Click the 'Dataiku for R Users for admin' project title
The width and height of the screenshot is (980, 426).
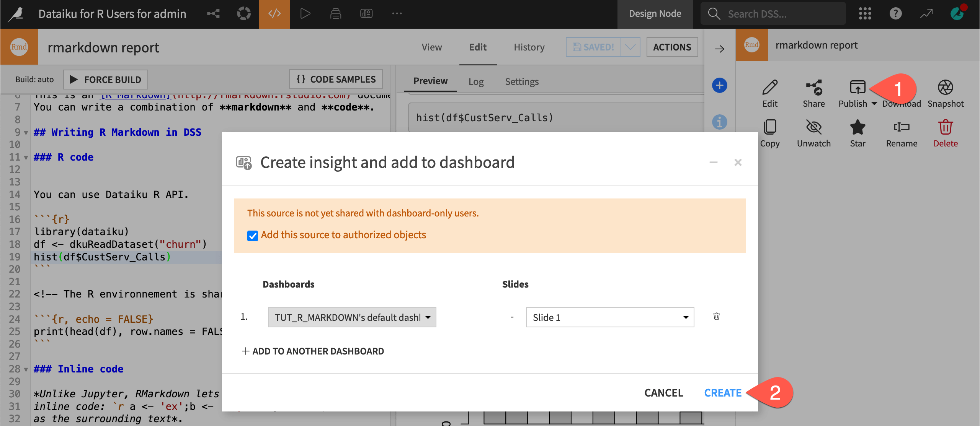coord(112,14)
